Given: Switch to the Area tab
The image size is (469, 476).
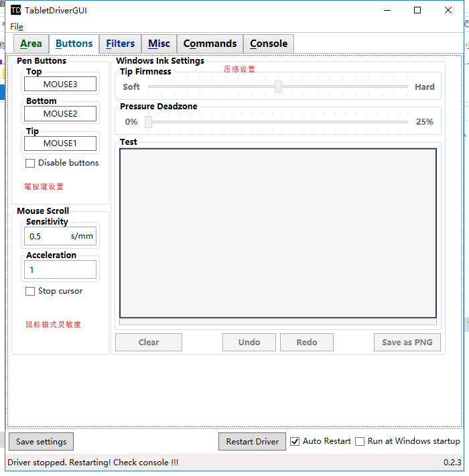Looking at the screenshot, I should [x=31, y=44].
